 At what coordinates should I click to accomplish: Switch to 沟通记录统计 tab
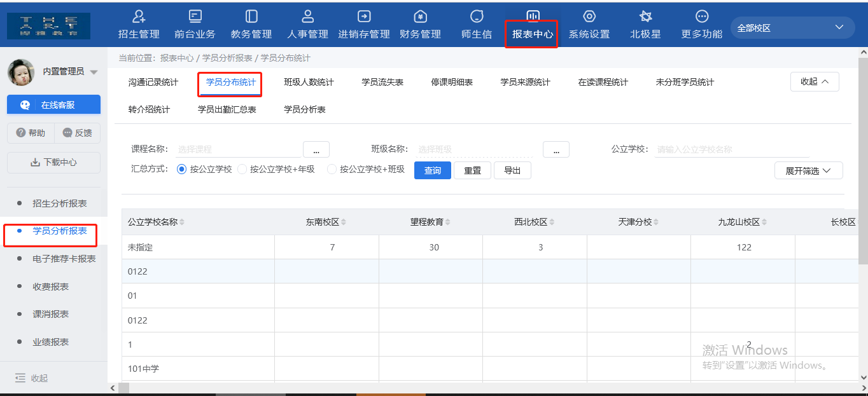tap(153, 83)
